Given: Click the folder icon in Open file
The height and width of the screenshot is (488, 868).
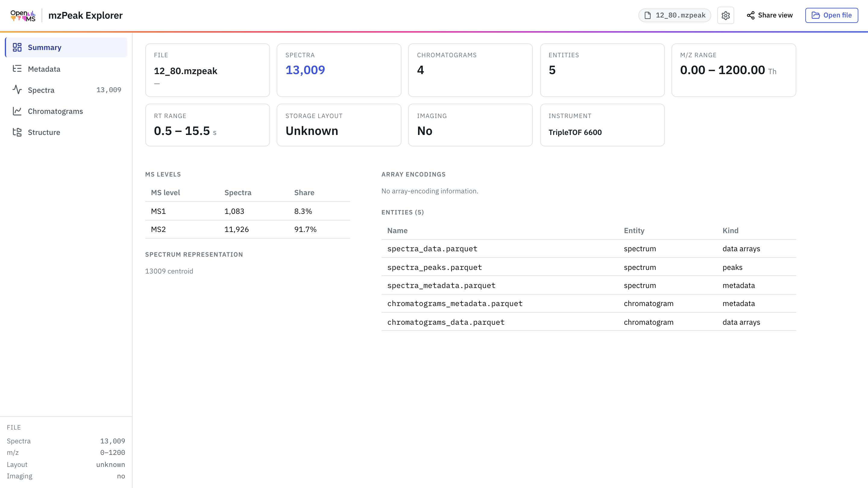Looking at the screenshot, I should 816,15.
